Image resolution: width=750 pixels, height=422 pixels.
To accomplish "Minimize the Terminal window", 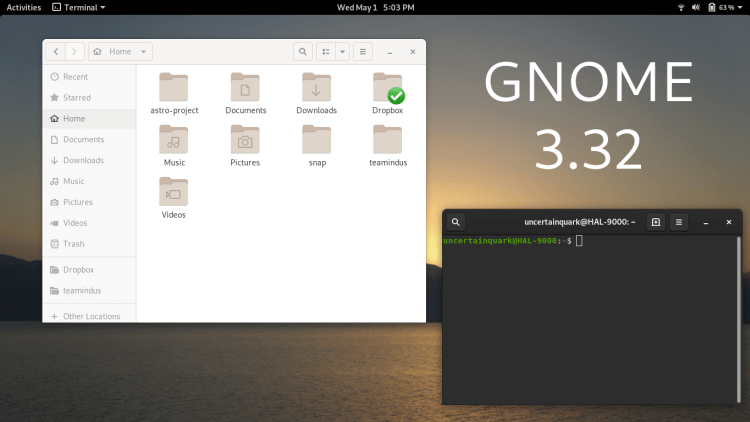I will [706, 222].
